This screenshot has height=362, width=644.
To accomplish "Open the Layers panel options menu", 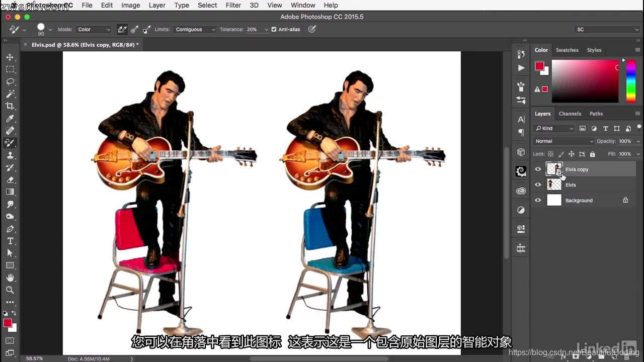I will point(637,114).
